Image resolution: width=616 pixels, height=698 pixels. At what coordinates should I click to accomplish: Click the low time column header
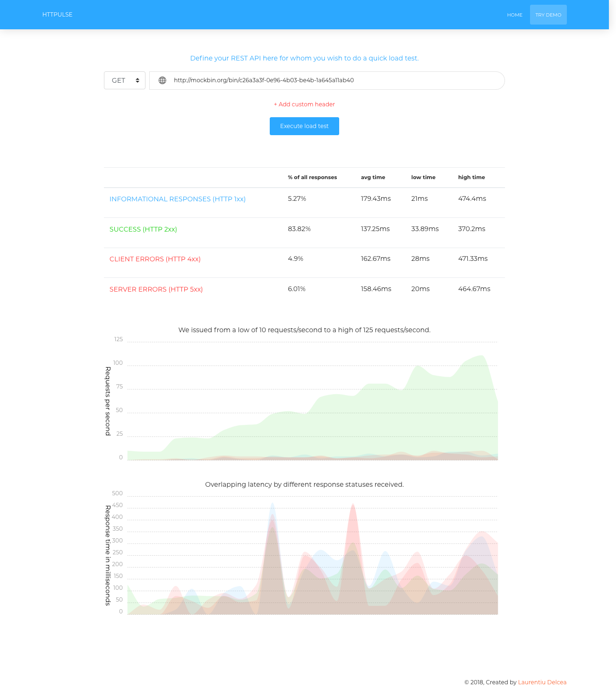(x=423, y=177)
